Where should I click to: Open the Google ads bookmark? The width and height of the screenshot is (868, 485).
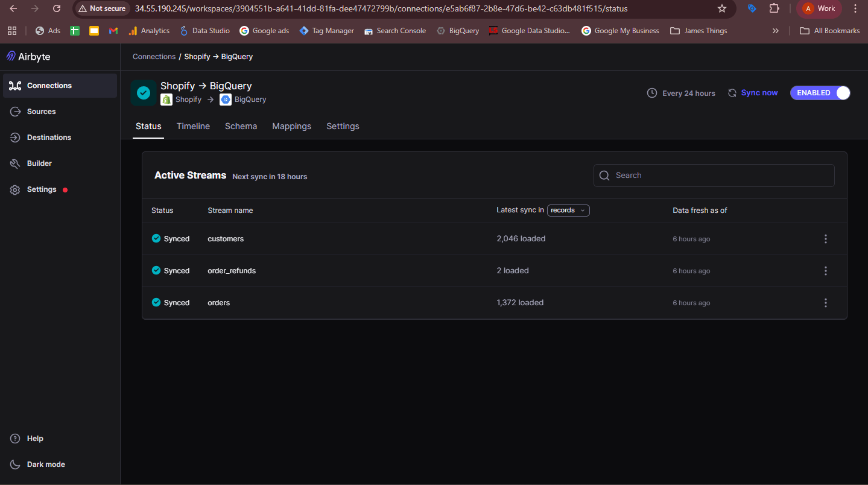pos(264,31)
